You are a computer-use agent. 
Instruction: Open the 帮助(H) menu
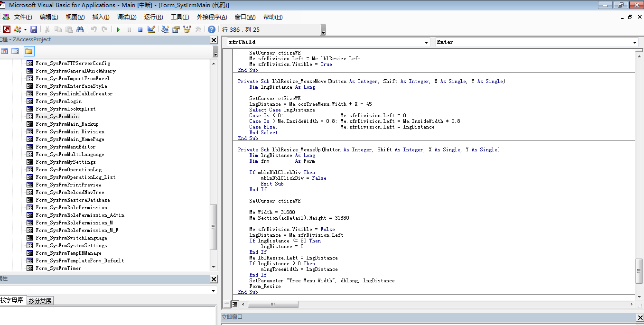273,17
